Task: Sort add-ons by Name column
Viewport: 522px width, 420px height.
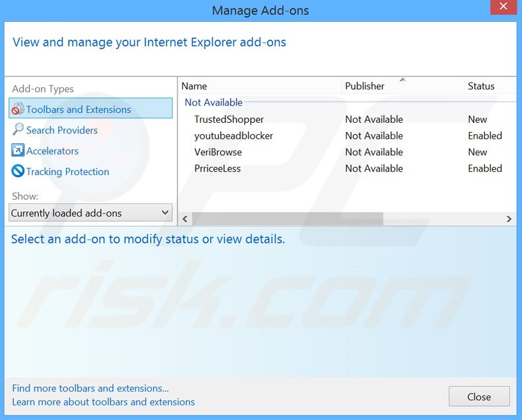Action: (194, 86)
